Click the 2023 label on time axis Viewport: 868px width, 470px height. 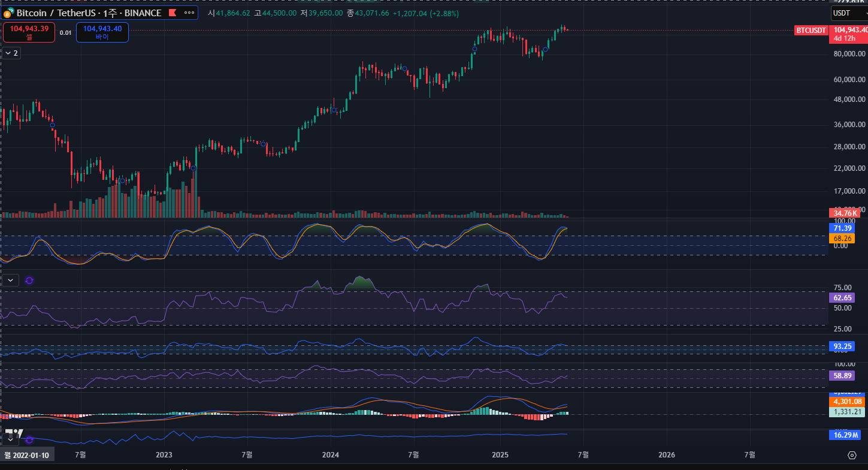(x=164, y=455)
